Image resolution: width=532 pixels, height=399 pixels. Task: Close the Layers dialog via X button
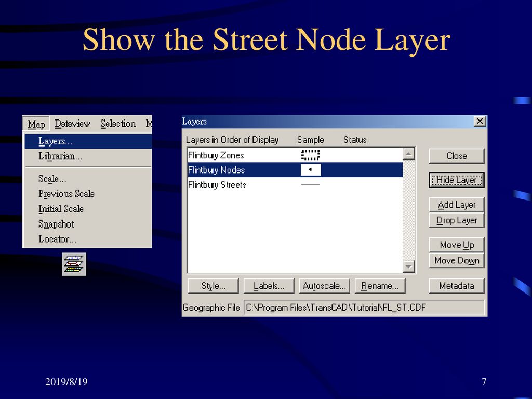tap(480, 121)
